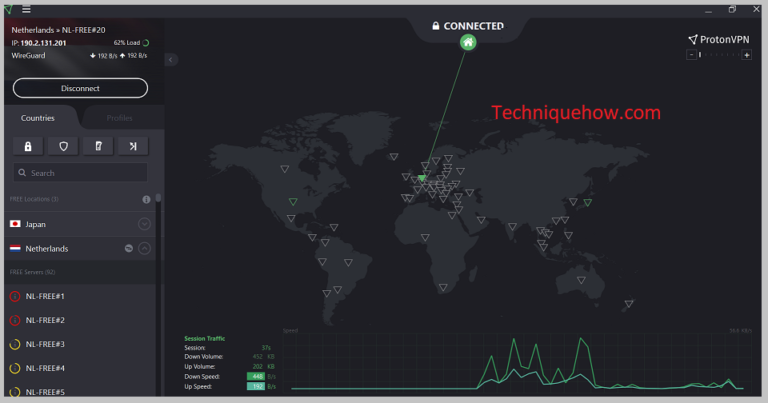
Task: Select the NL-FREE#1 server
Action: 45,296
